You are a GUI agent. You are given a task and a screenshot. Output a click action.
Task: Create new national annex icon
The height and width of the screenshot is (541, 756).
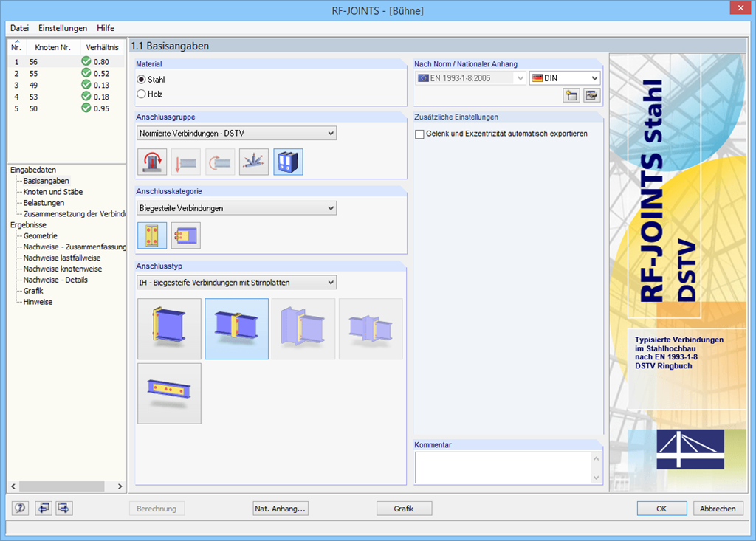pyautogui.click(x=571, y=95)
